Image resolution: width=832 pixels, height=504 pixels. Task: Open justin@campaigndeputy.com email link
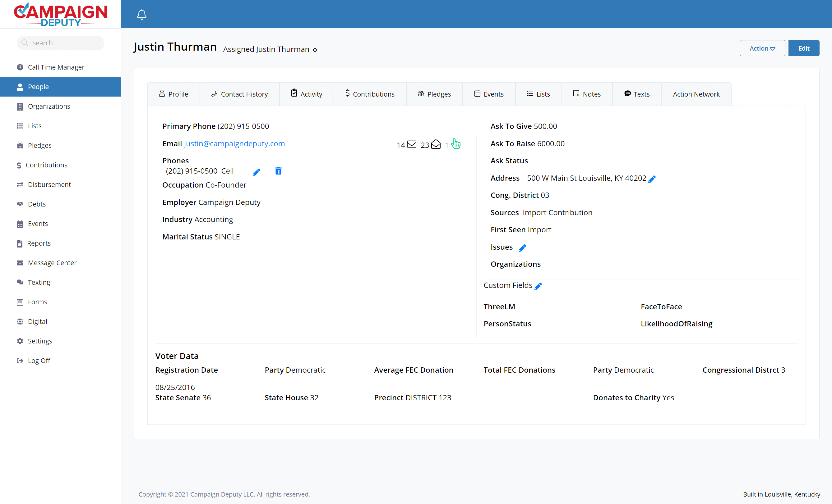pos(234,144)
